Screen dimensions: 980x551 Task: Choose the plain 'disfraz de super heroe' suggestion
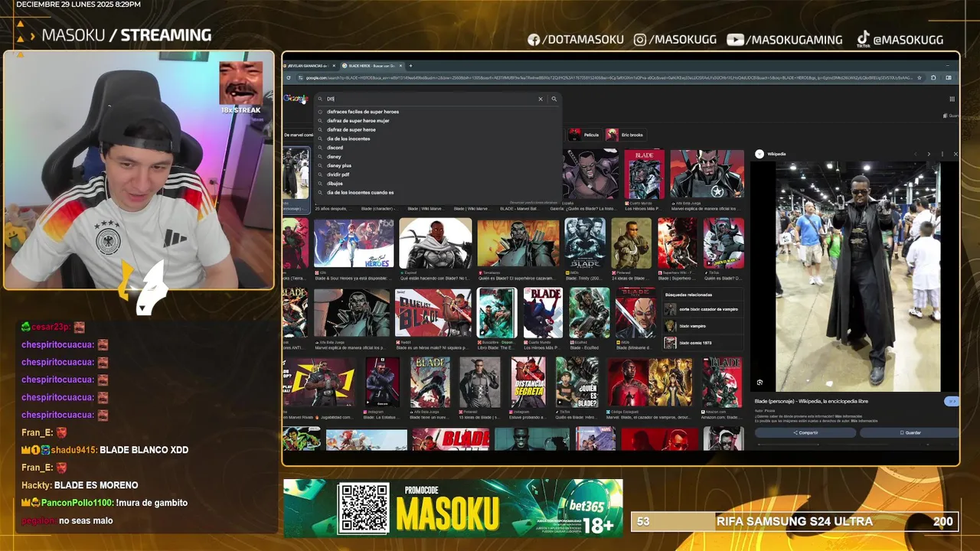pos(351,130)
